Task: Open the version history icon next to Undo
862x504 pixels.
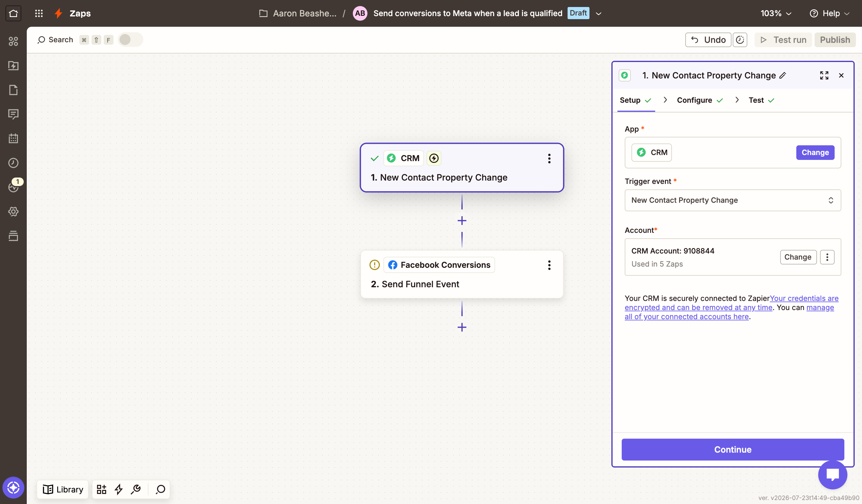Action: 740,40
